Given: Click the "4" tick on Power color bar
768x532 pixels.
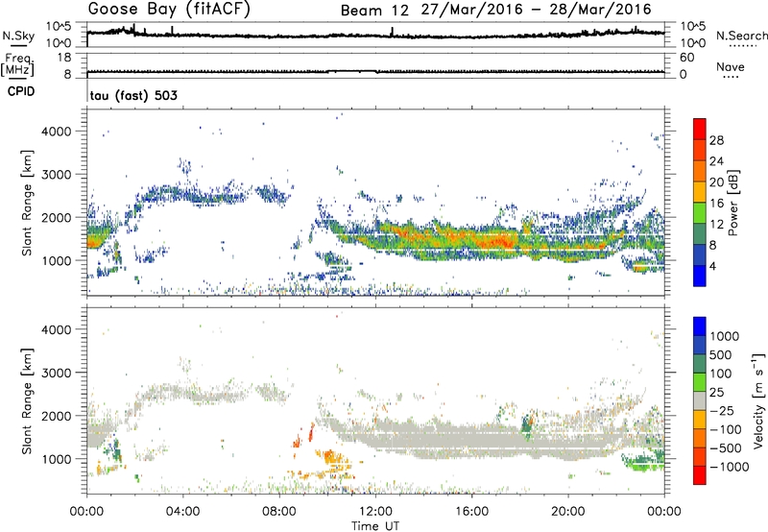Looking at the screenshot, I should point(713,266).
